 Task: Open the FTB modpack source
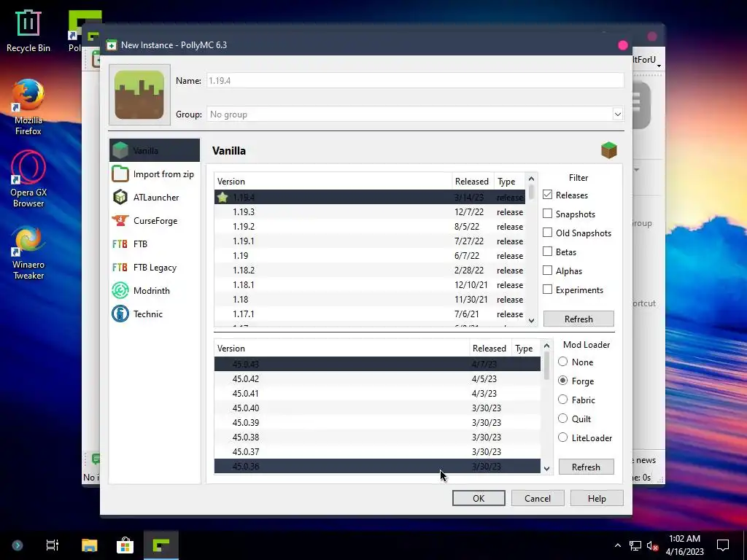pyautogui.click(x=155, y=244)
